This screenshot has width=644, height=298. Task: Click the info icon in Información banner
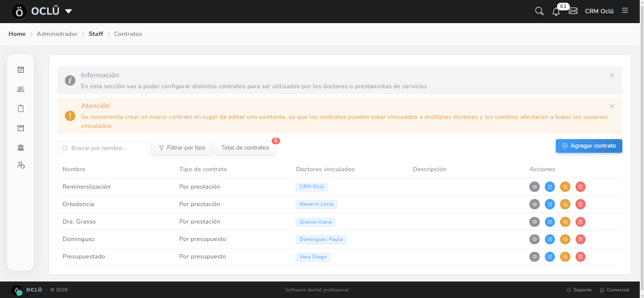pyautogui.click(x=70, y=80)
